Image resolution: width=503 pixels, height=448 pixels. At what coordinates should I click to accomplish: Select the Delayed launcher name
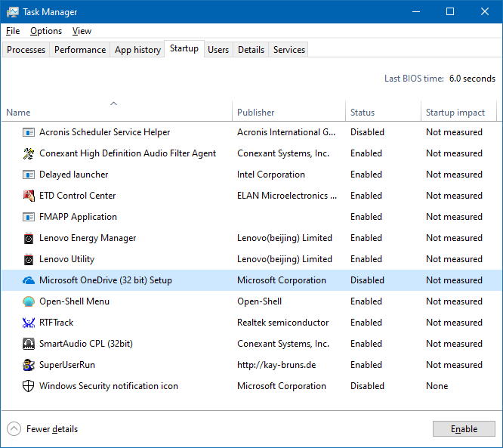tap(74, 175)
